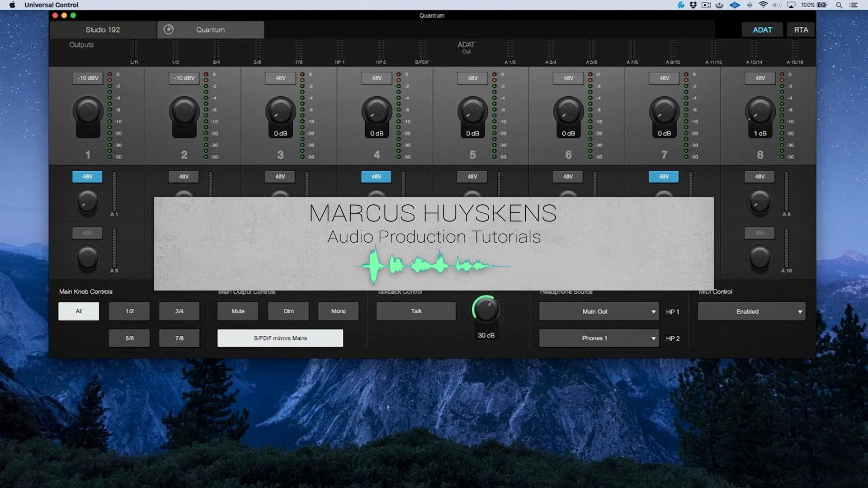Click the Quantum tab device icon

168,29
